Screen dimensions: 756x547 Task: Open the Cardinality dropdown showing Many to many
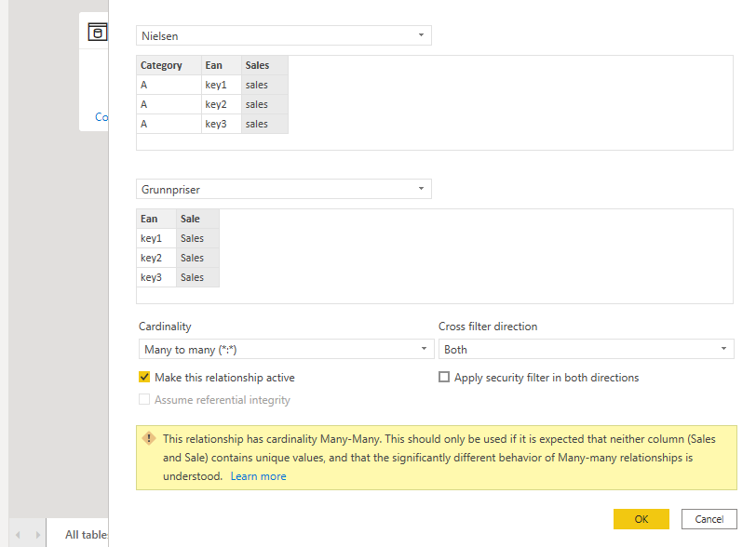tap(287, 349)
